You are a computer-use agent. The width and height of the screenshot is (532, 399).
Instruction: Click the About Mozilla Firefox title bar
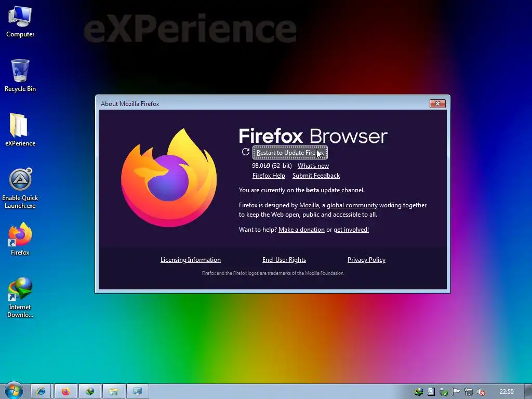(261, 103)
